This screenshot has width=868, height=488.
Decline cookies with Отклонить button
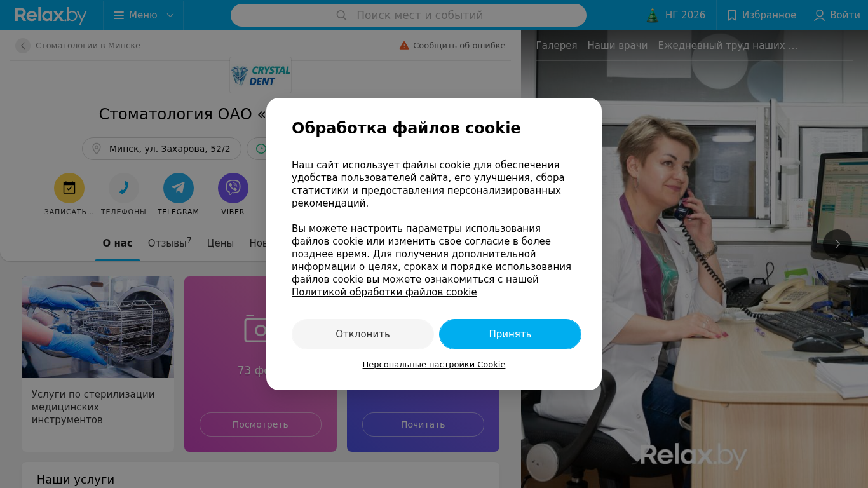click(363, 334)
